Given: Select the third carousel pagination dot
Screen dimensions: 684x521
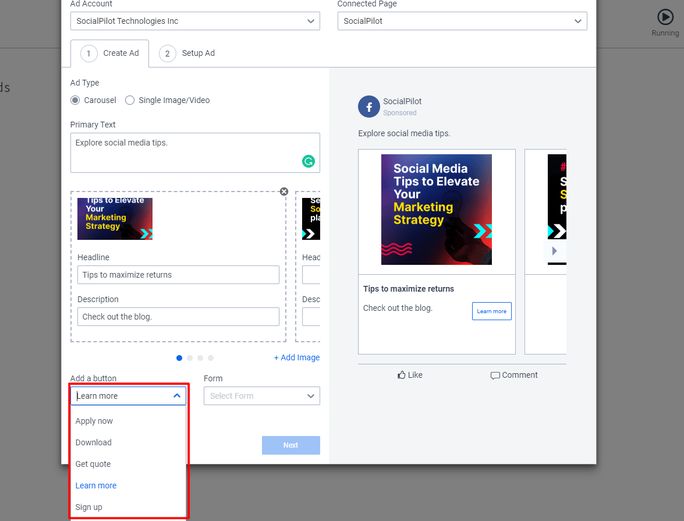Looking at the screenshot, I should (200, 358).
